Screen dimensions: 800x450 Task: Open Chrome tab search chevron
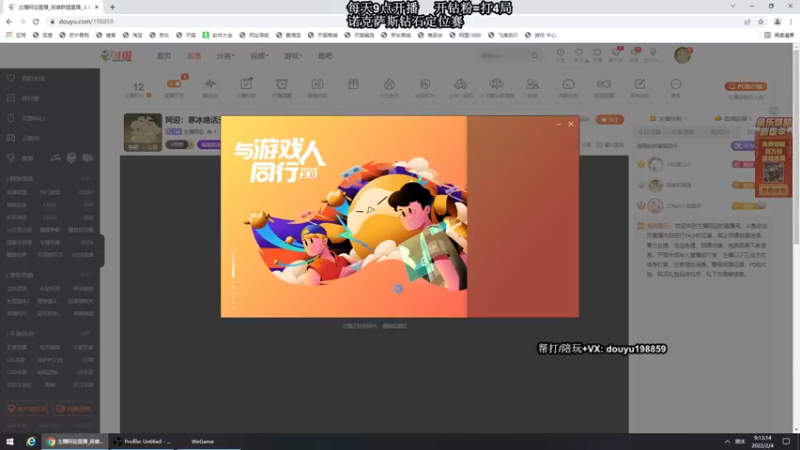coord(733,7)
